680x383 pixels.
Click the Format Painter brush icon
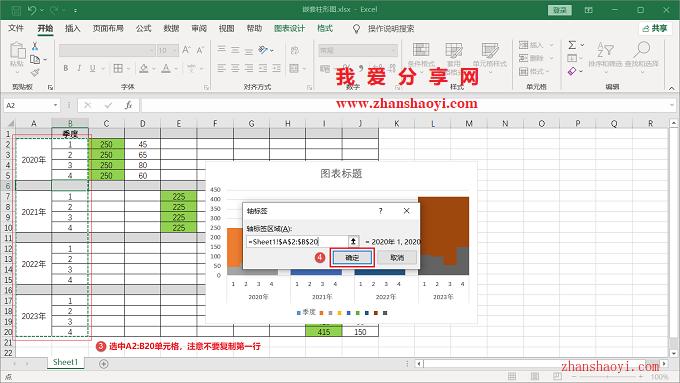[35, 72]
